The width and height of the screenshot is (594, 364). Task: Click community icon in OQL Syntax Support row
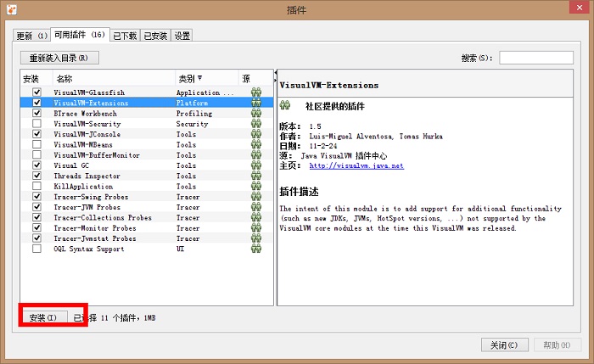(256, 249)
